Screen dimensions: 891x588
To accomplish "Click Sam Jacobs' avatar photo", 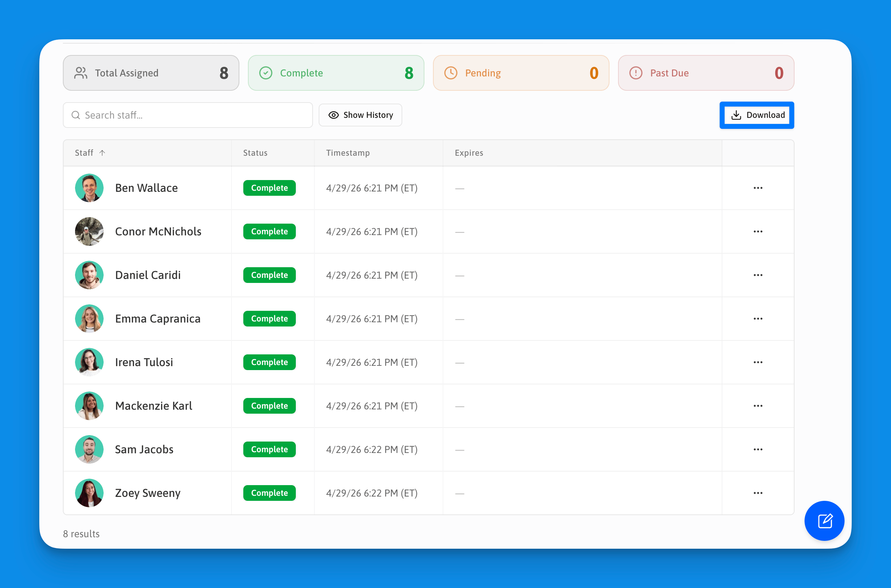I will pyautogui.click(x=89, y=449).
